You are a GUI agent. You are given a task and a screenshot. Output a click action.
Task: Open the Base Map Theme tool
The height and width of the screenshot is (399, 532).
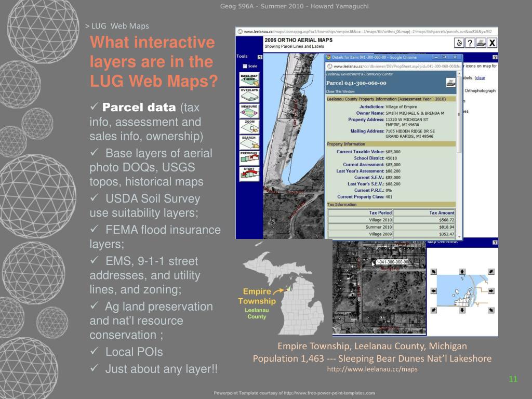[x=249, y=79]
